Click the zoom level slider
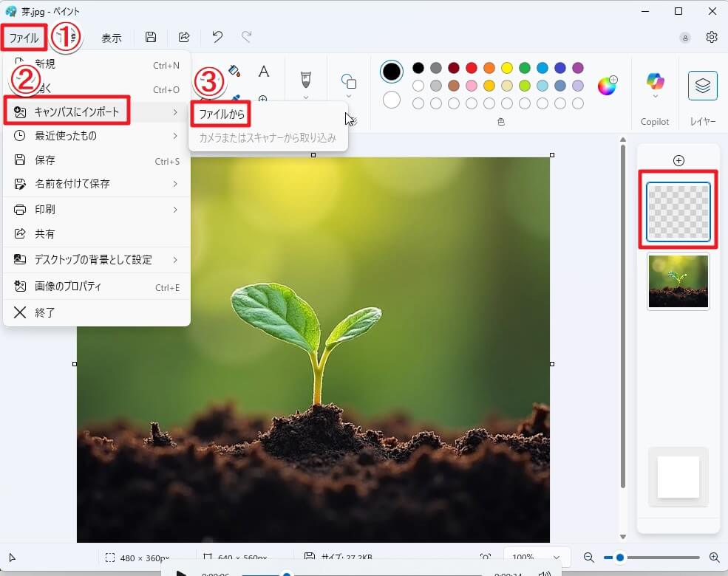This screenshot has width=728, height=576. pos(651,558)
